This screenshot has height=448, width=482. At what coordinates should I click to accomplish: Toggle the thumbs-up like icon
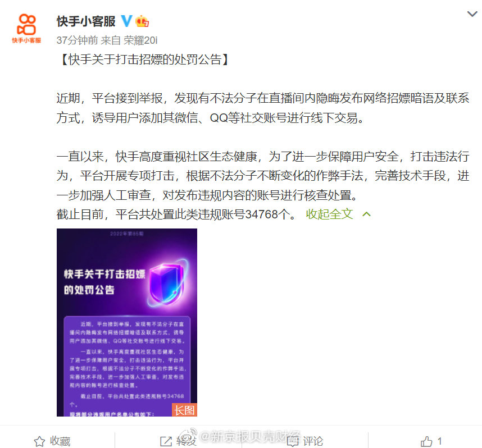426,441
